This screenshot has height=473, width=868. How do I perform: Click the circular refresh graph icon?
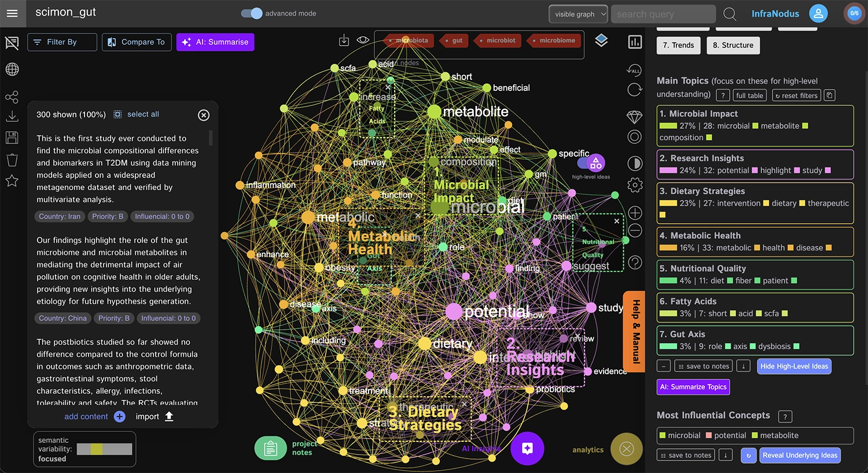click(635, 90)
